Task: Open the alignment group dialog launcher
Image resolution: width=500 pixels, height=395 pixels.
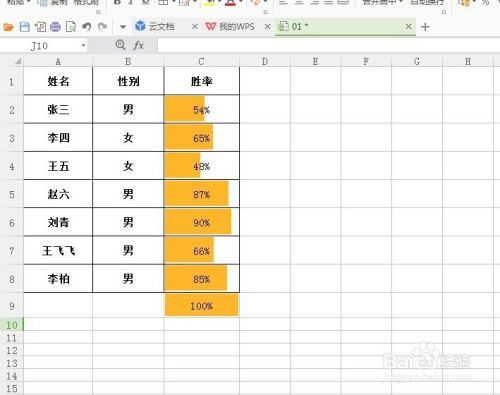Action: 444,12
